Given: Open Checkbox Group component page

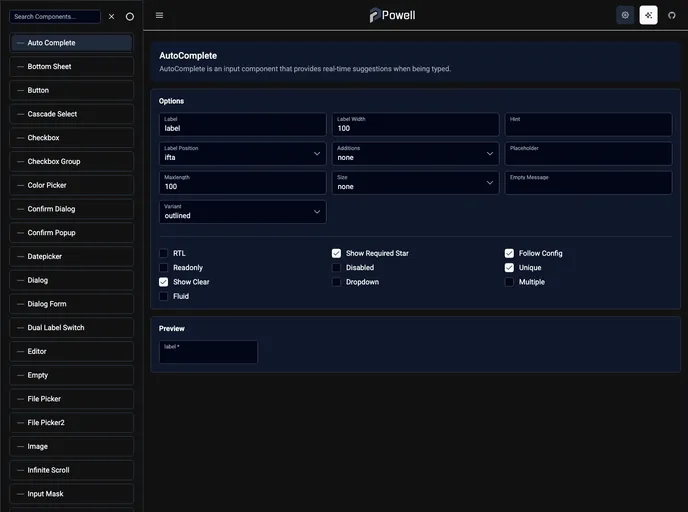Looking at the screenshot, I should [72, 161].
